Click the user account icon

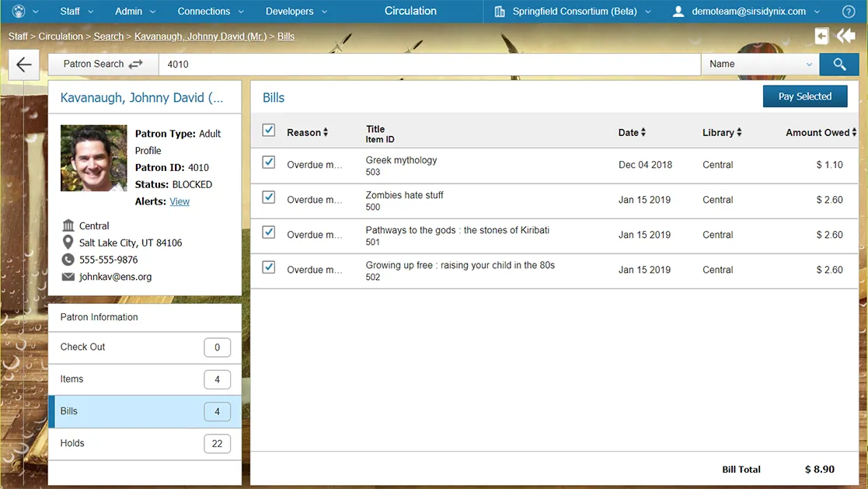click(x=678, y=11)
